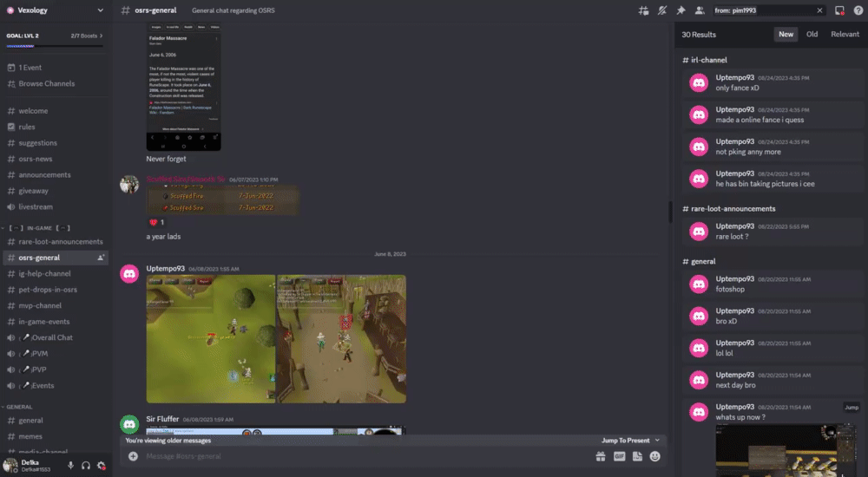This screenshot has height=477, width=868.
Task: Open the inbox icon in the header
Action: click(x=839, y=10)
